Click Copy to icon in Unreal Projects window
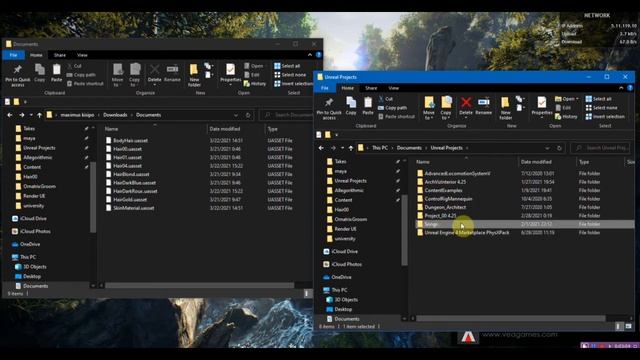 coord(447,102)
